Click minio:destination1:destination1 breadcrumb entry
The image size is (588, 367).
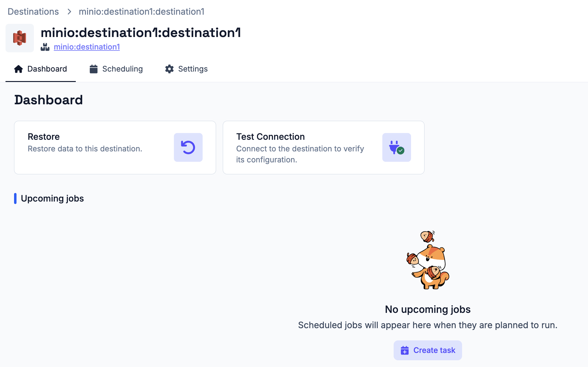pos(141,12)
